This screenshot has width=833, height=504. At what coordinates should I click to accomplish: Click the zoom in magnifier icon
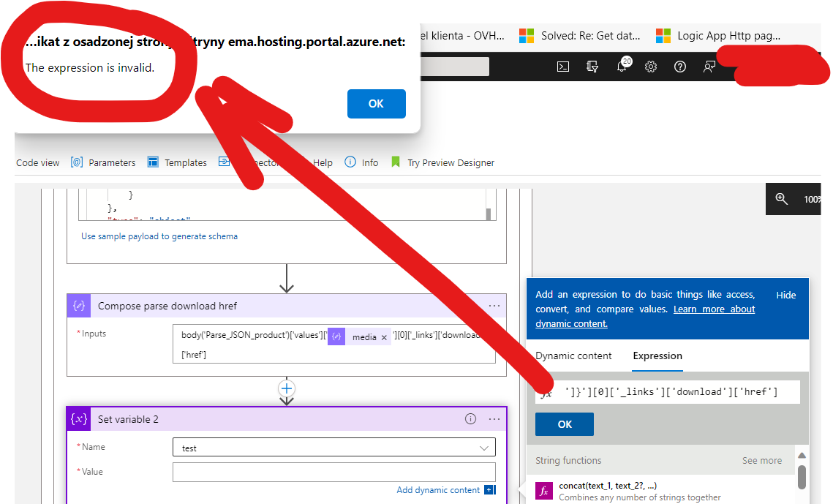[x=782, y=199]
